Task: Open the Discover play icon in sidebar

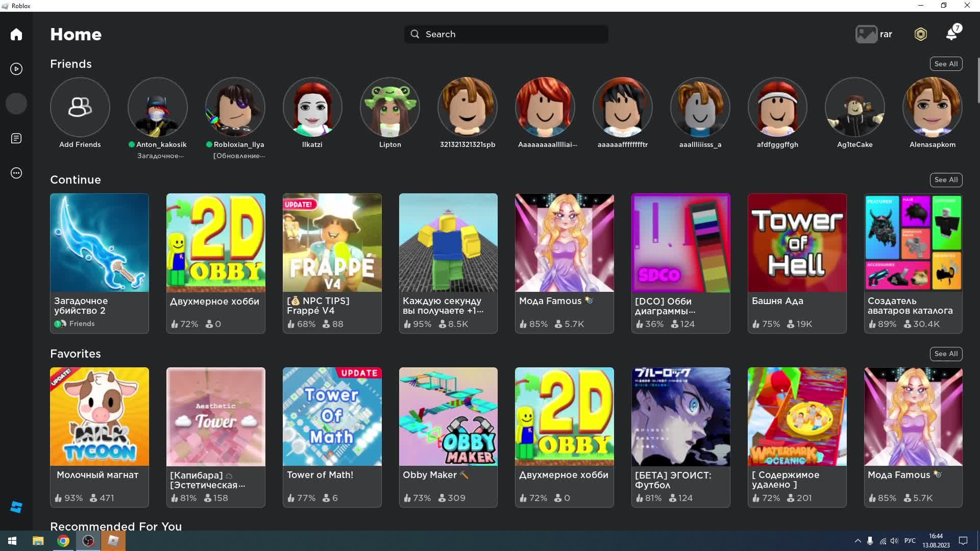Action: point(16,69)
